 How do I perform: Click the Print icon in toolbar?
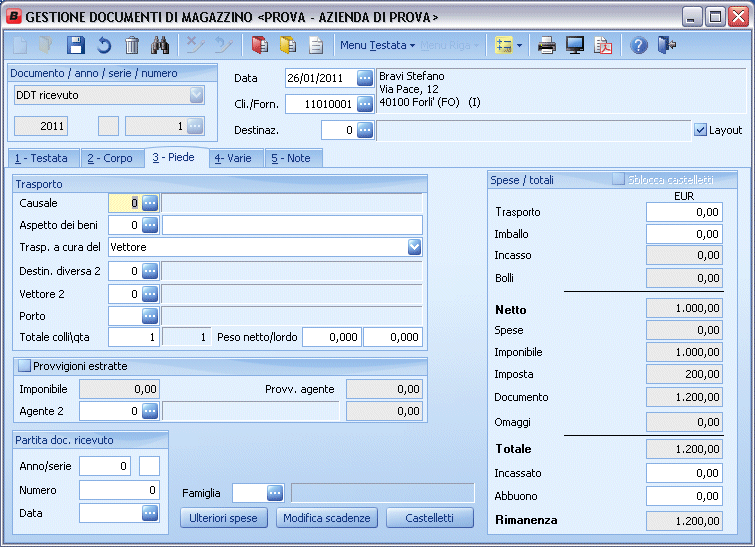click(x=547, y=45)
